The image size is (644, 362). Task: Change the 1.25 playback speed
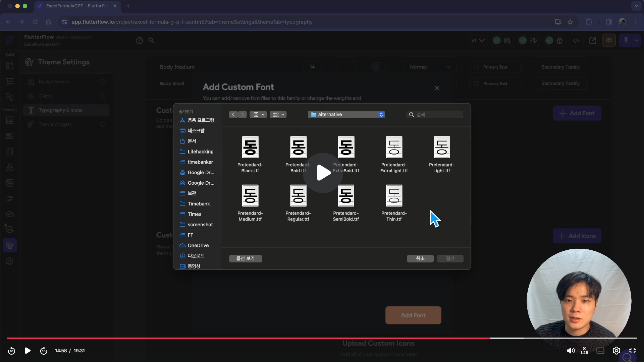click(x=584, y=351)
